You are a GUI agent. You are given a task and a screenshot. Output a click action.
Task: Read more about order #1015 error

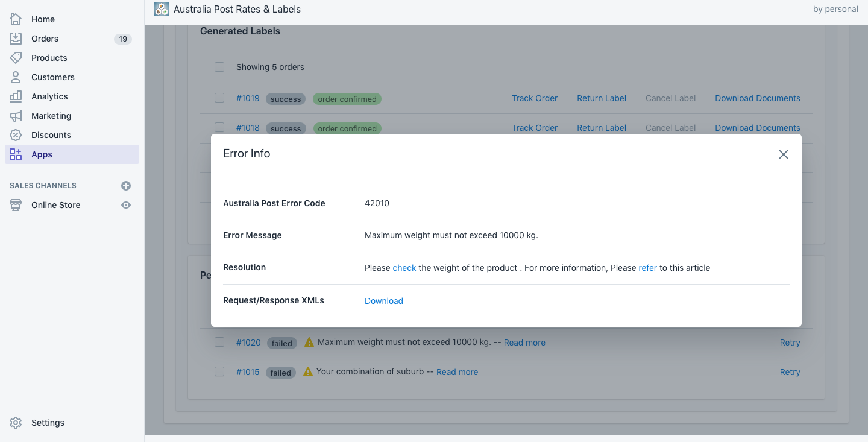tap(457, 372)
